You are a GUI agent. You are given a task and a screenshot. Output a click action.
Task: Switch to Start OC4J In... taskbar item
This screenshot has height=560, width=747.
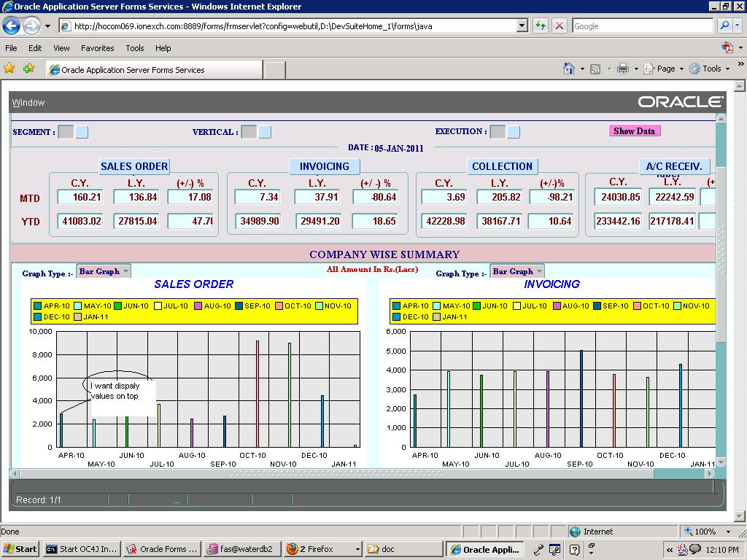pos(82,549)
